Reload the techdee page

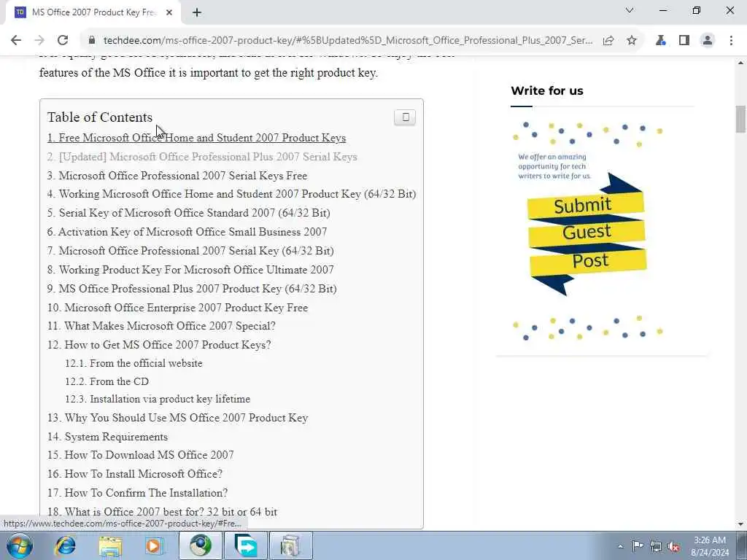click(63, 41)
